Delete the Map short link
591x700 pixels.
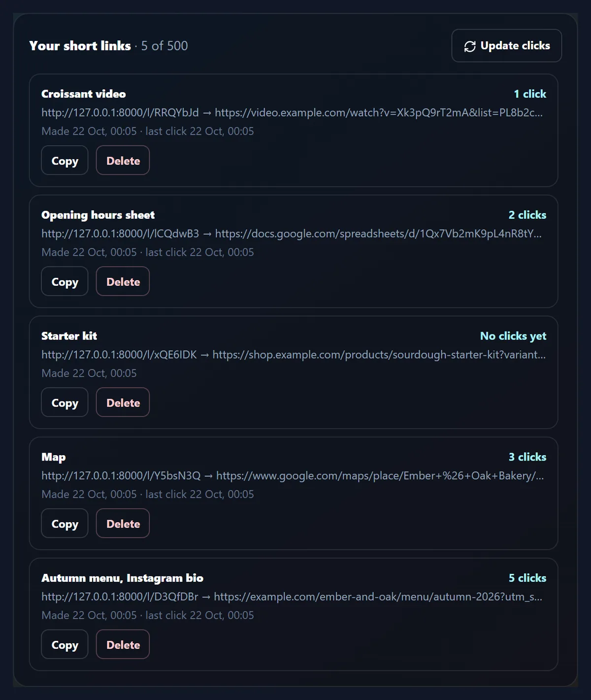(x=123, y=524)
